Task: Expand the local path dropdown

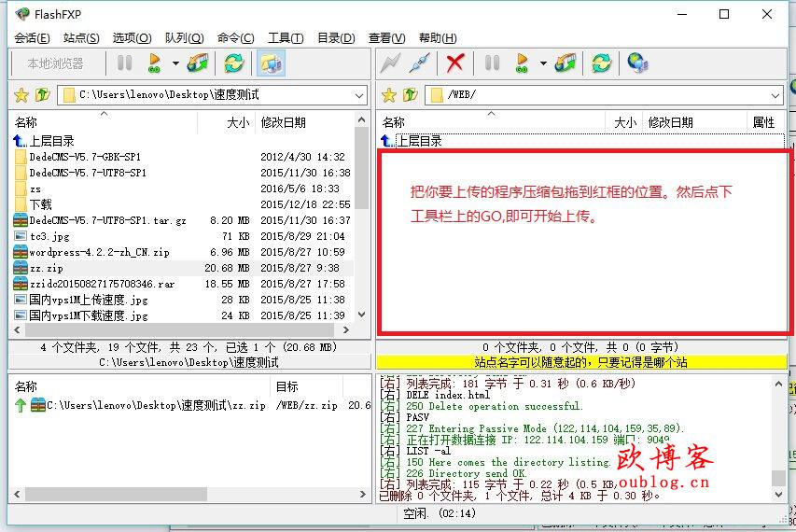Action: 359,95
